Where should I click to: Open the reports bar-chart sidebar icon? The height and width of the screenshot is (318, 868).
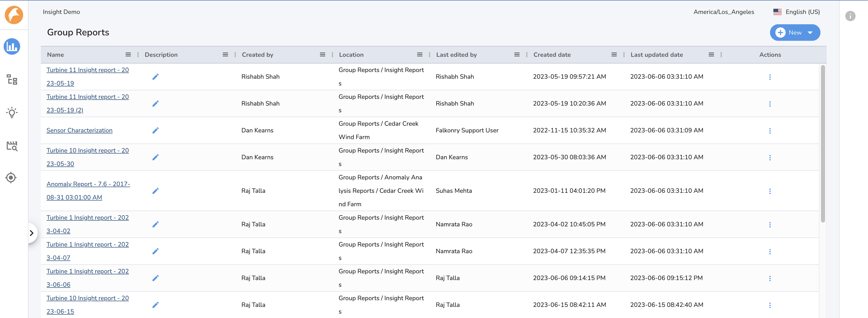12,46
